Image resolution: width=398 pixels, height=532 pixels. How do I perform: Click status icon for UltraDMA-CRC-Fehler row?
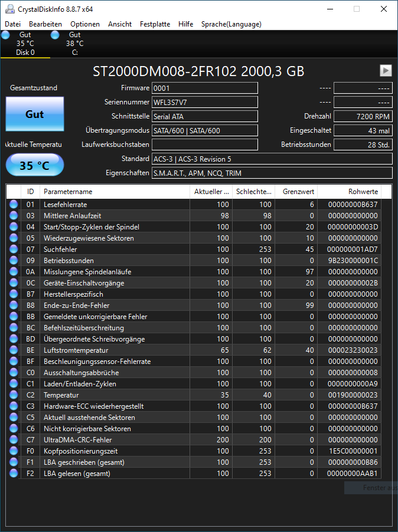[x=14, y=439]
